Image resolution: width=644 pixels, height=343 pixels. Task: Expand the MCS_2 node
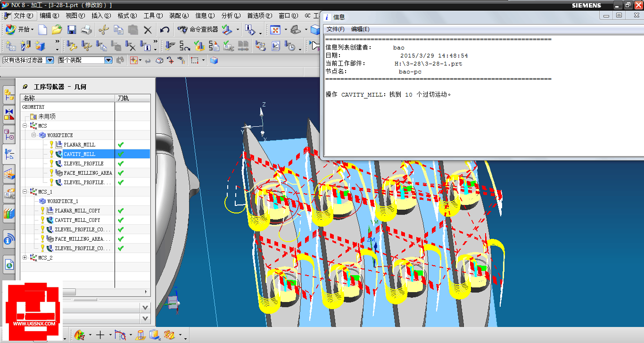click(x=25, y=258)
